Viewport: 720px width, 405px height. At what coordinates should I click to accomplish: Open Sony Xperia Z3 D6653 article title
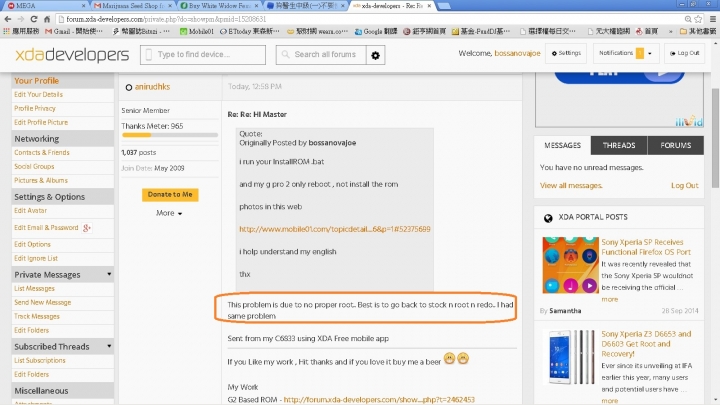coord(646,344)
